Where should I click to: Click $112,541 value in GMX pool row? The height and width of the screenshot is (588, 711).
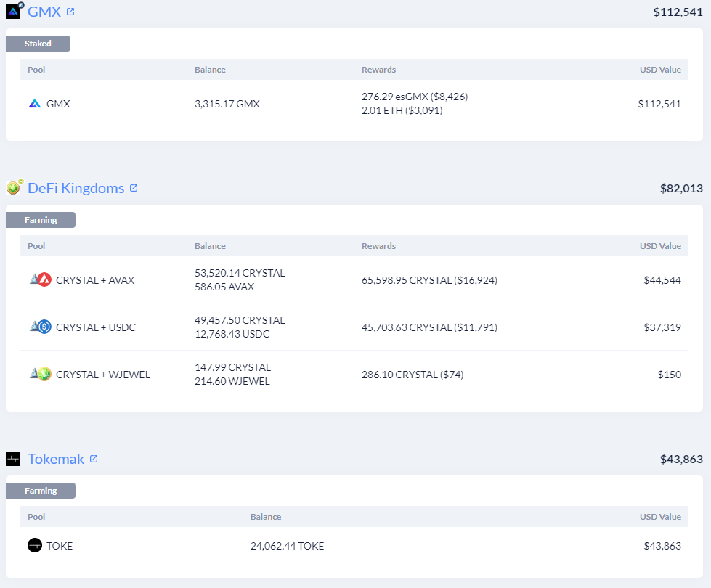659,104
